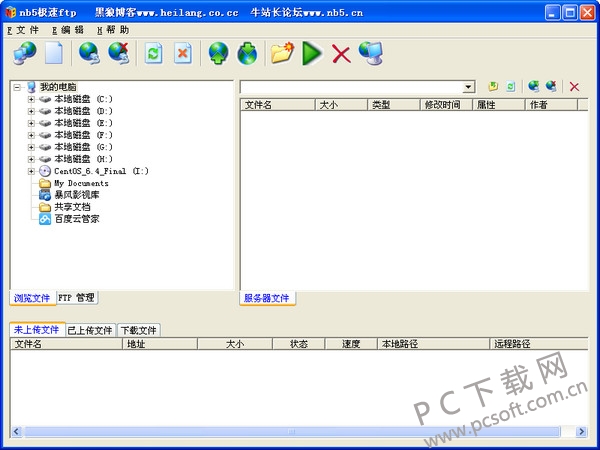Sort server files by 修改时间 column

pos(447,105)
